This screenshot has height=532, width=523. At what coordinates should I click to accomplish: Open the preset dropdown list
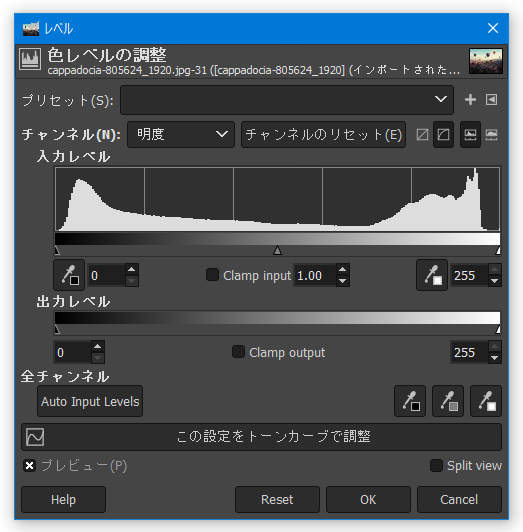pyautogui.click(x=287, y=100)
